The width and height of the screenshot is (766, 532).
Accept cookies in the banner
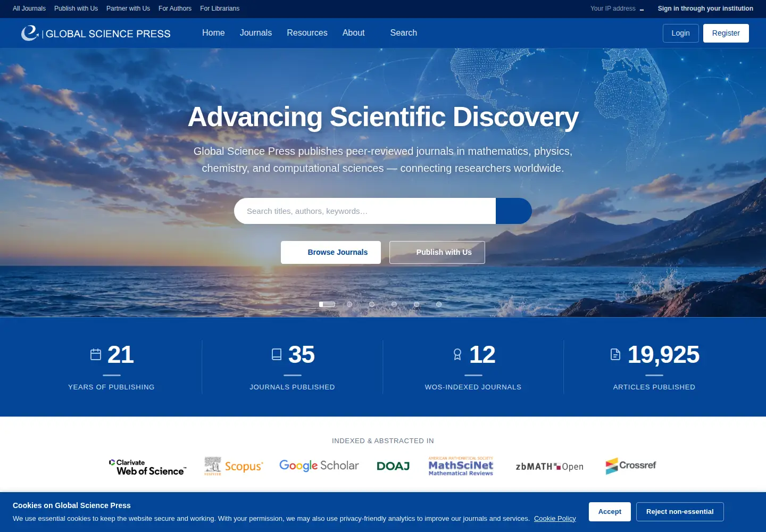(x=610, y=512)
